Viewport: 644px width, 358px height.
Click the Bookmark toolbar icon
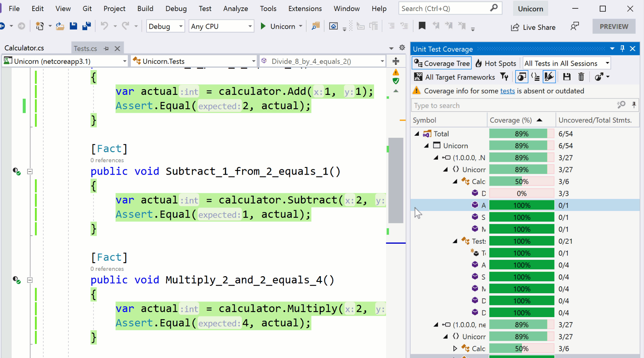[x=422, y=26]
